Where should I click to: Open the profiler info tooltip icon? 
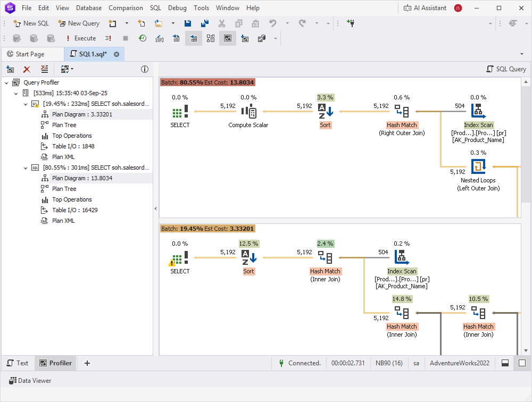point(145,69)
